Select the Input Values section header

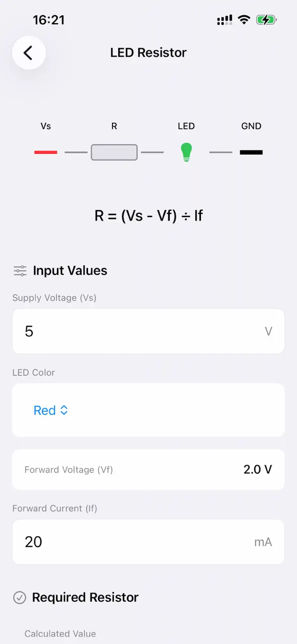tap(70, 270)
